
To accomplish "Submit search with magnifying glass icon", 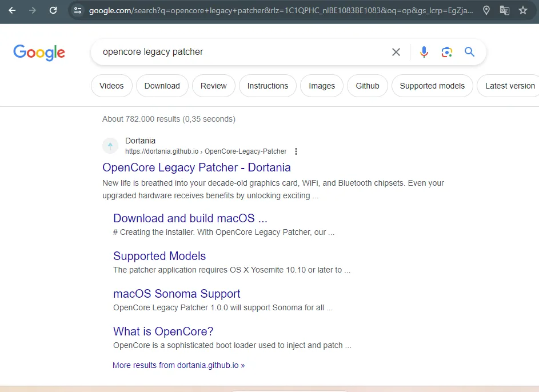I will [469, 52].
